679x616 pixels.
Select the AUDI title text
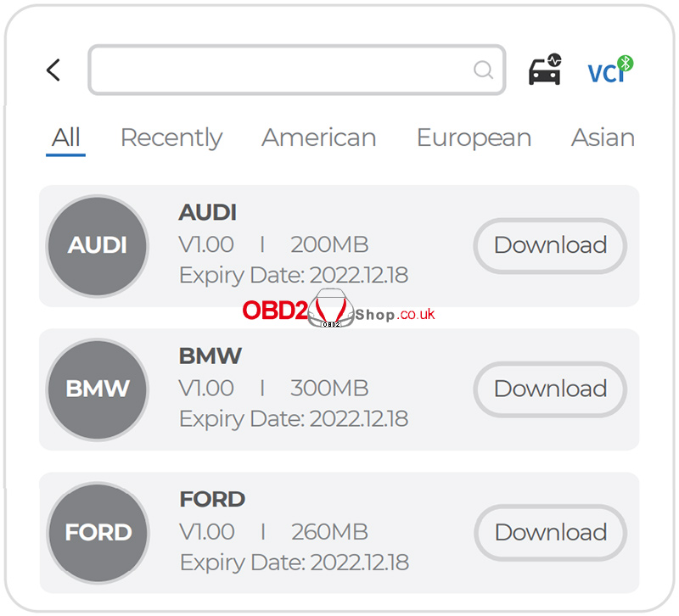click(x=208, y=212)
